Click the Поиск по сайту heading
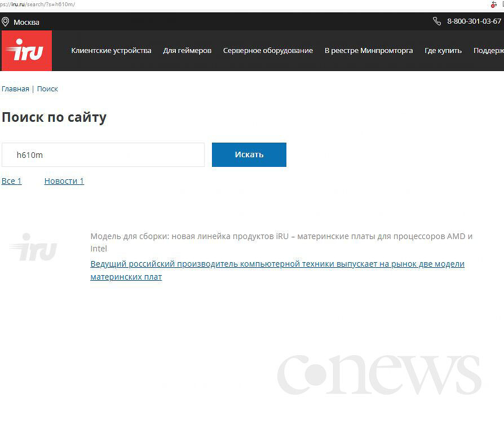 point(54,117)
